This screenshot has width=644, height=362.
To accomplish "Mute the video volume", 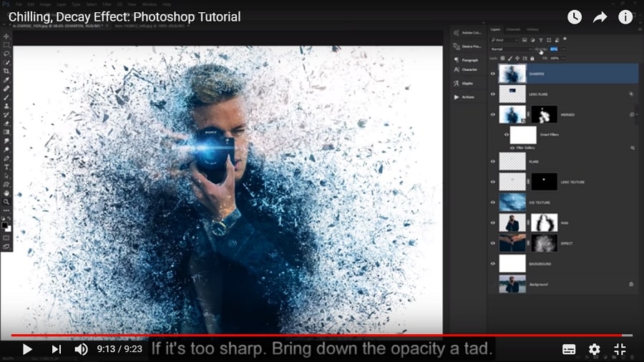I will pos(81,349).
